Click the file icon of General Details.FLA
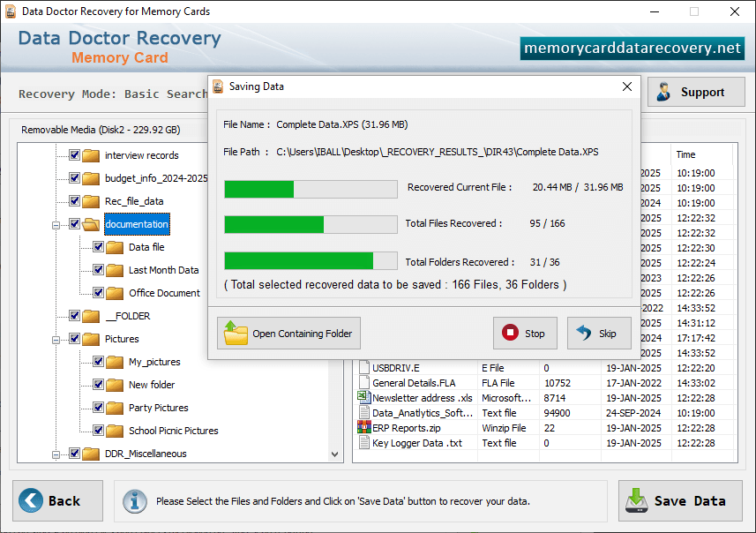Image resolution: width=756 pixels, height=533 pixels. [x=364, y=382]
